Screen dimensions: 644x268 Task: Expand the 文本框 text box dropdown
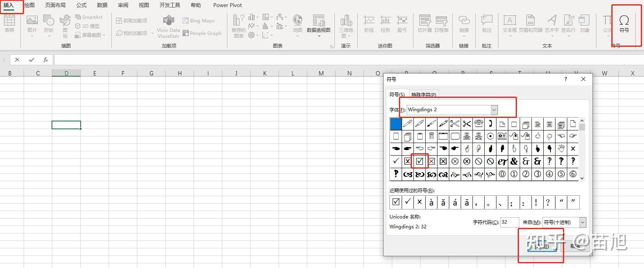click(510, 37)
